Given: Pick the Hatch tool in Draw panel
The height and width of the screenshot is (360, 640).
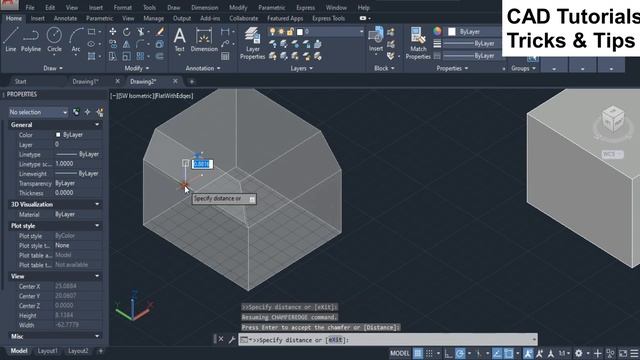Looking at the screenshot, I should (91, 56).
